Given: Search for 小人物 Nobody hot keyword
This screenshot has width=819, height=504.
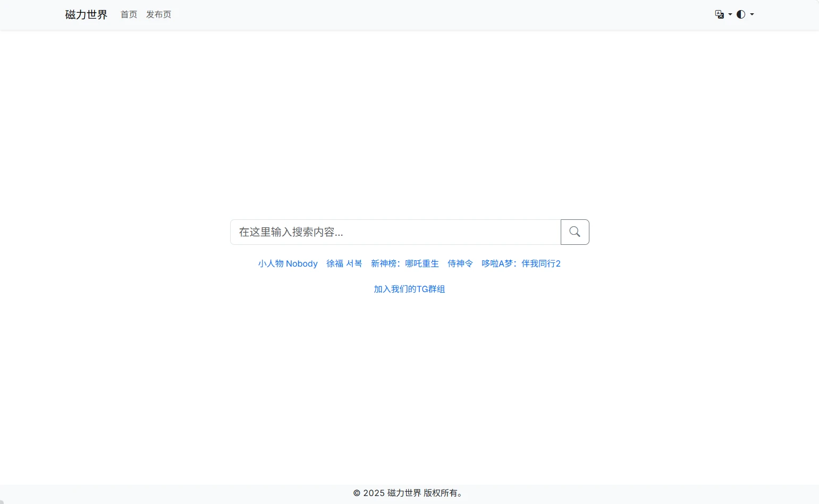Looking at the screenshot, I should [x=288, y=263].
